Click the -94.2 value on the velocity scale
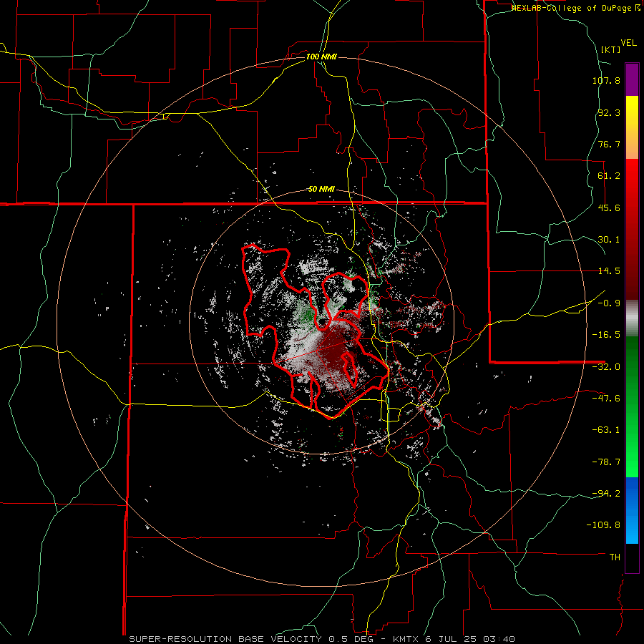Image resolution: width=644 pixels, height=644 pixels. (606, 493)
